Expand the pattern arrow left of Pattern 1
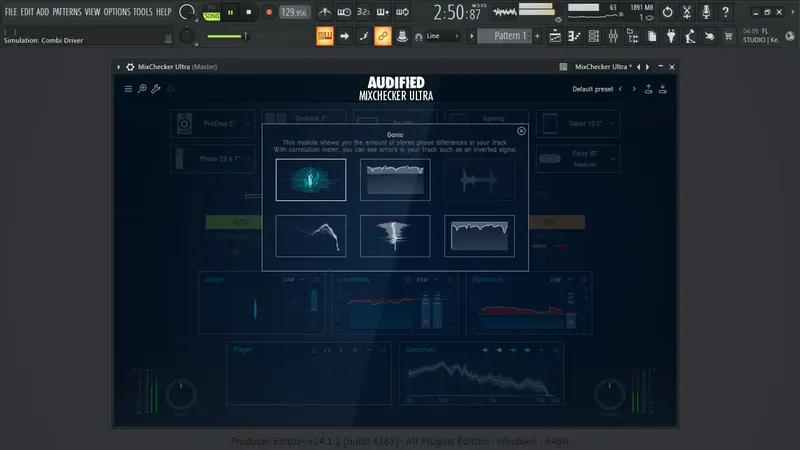This screenshot has height=450, width=800. click(x=471, y=36)
